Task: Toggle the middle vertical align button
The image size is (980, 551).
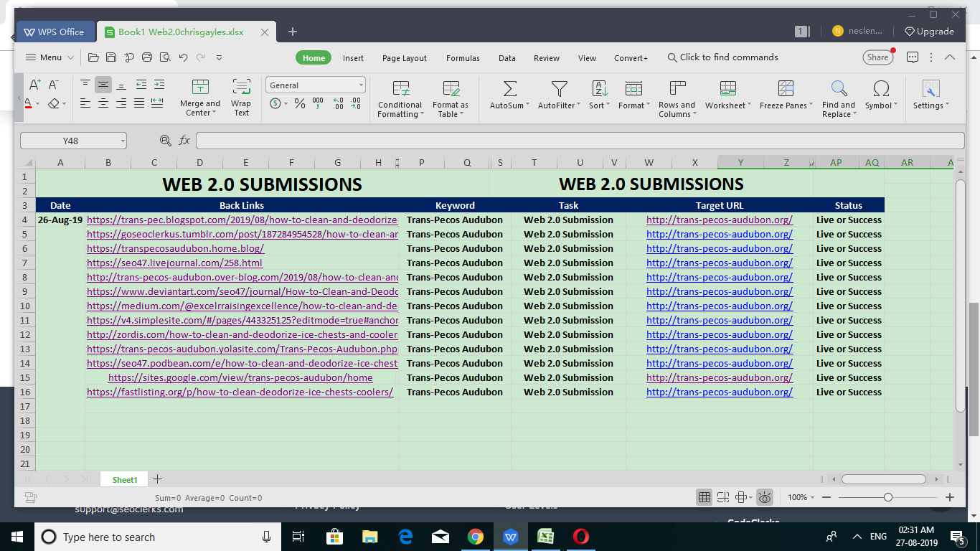Action: click(x=103, y=85)
